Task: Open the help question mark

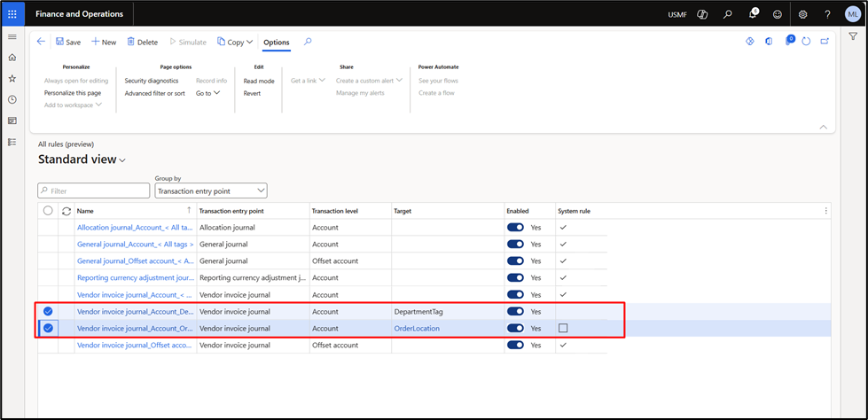Action: (x=827, y=14)
